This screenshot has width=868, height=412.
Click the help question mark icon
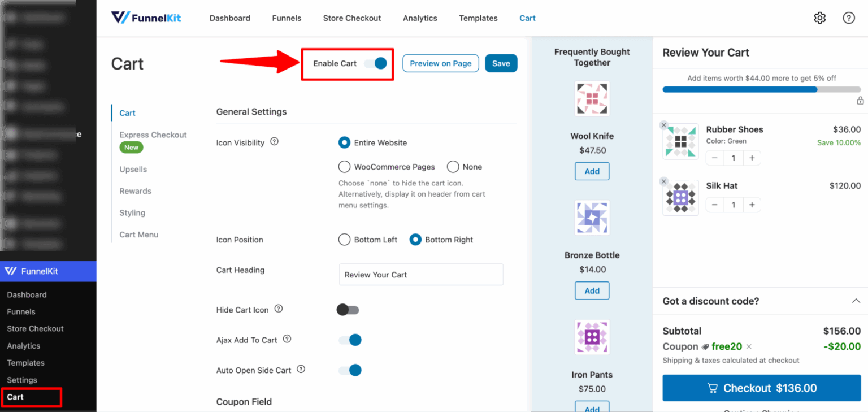point(848,18)
